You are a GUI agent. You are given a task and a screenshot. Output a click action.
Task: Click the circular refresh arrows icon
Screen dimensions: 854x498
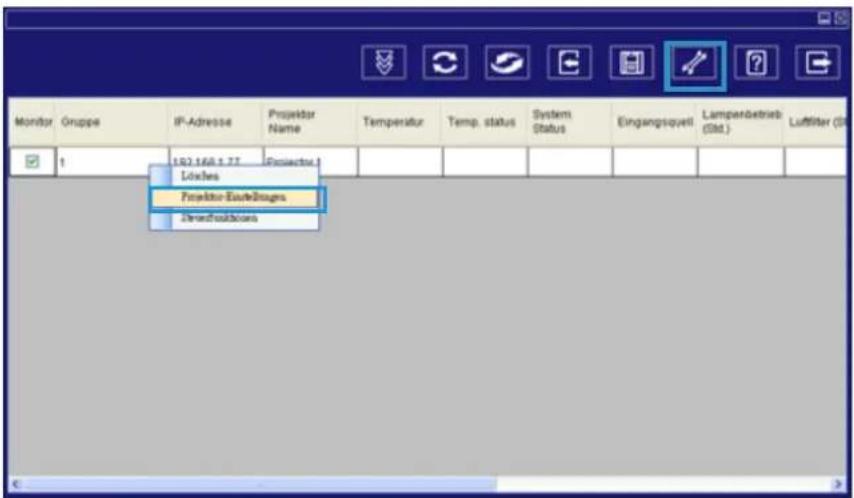tap(445, 63)
